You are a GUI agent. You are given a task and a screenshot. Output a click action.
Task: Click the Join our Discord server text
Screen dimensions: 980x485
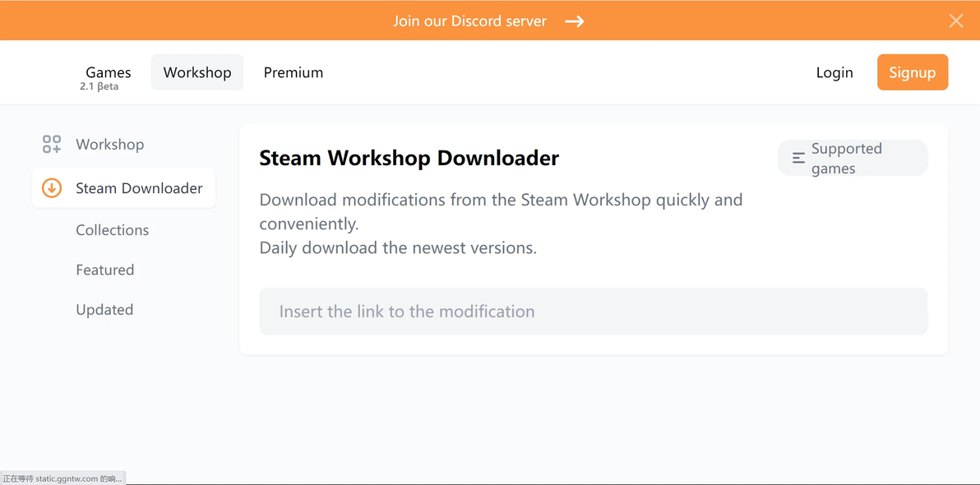pyautogui.click(x=470, y=21)
